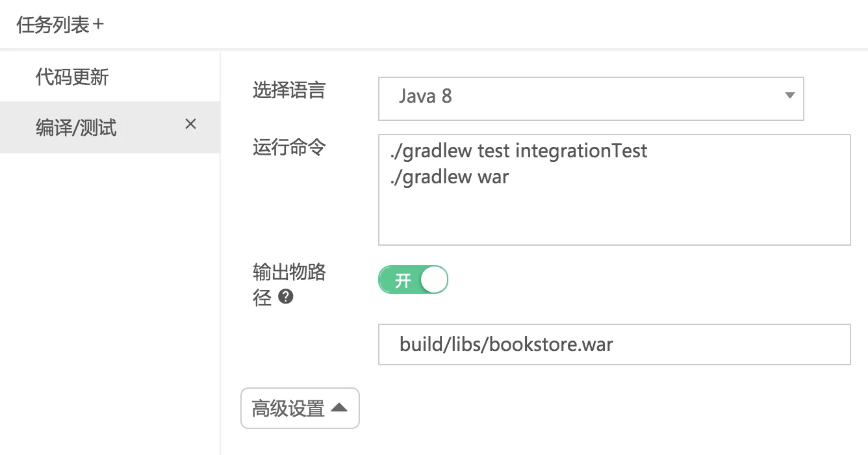Remove the 编译/测试 task with its X
This screenshot has width=868, height=455.
tap(190, 124)
